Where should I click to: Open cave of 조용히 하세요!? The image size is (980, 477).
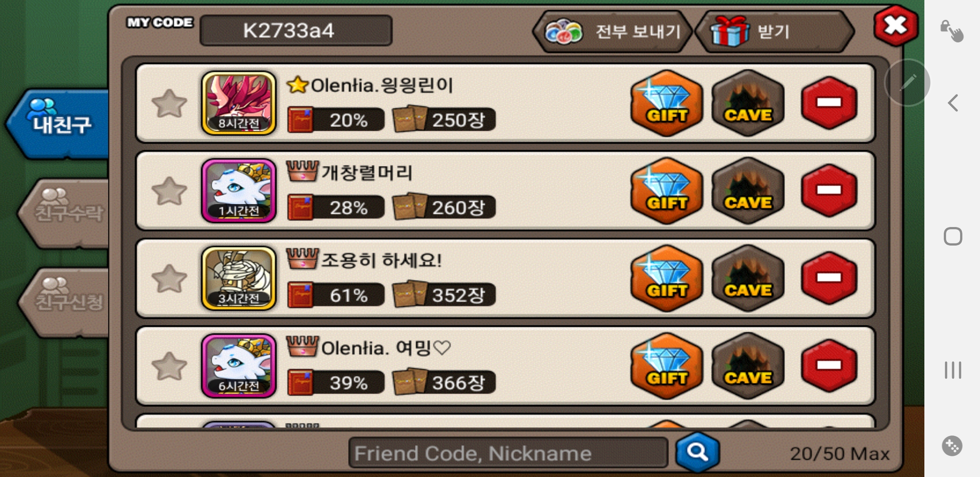click(748, 278)
